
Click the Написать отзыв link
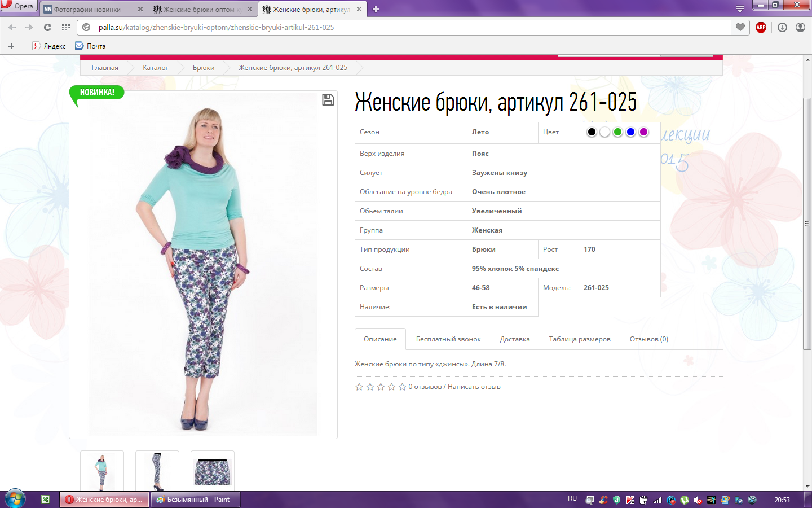pyautogui.click(x=474, y=387)
